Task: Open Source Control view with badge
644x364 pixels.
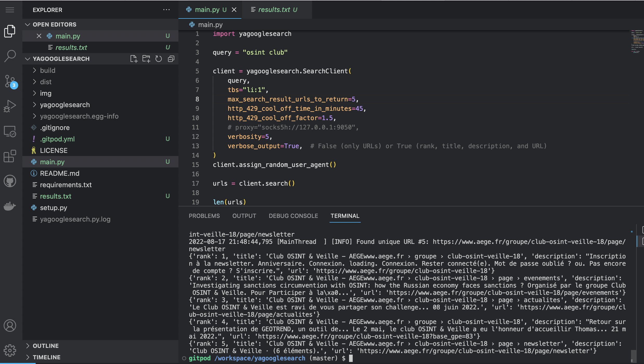Action: pos(10,81)
